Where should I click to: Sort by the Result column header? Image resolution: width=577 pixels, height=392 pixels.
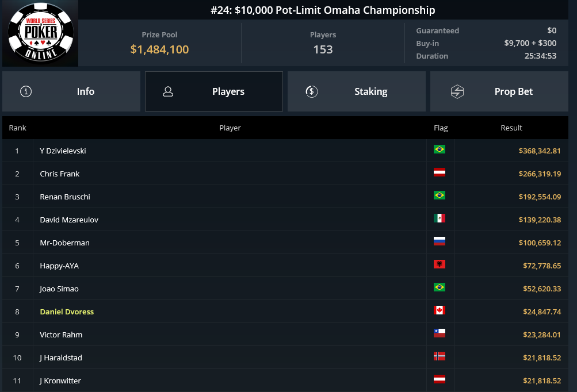511,128
